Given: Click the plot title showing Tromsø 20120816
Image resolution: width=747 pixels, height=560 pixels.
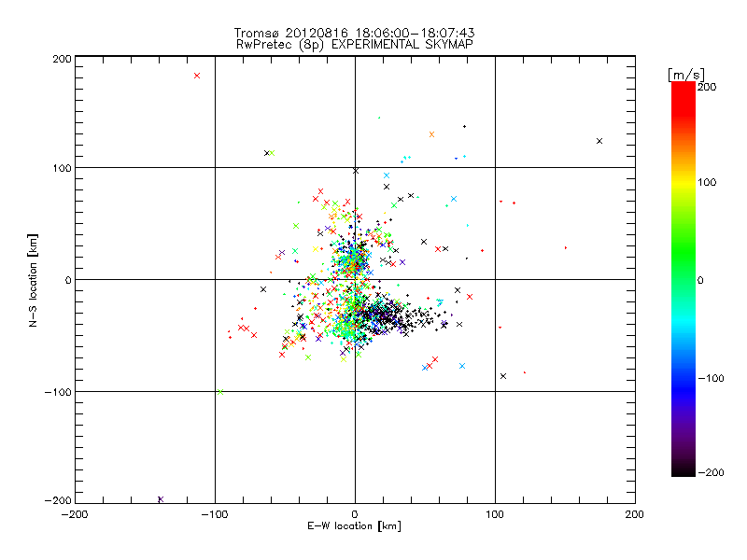Looking at the screenshot, I should 355,33.
